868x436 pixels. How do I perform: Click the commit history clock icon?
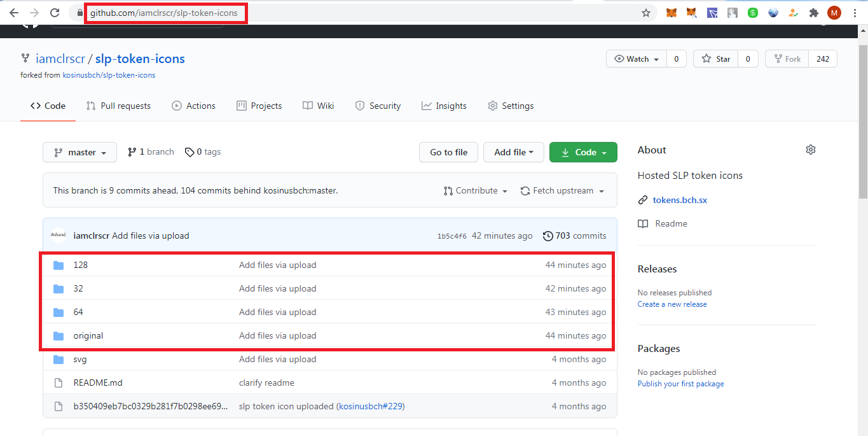coord(548,236)
